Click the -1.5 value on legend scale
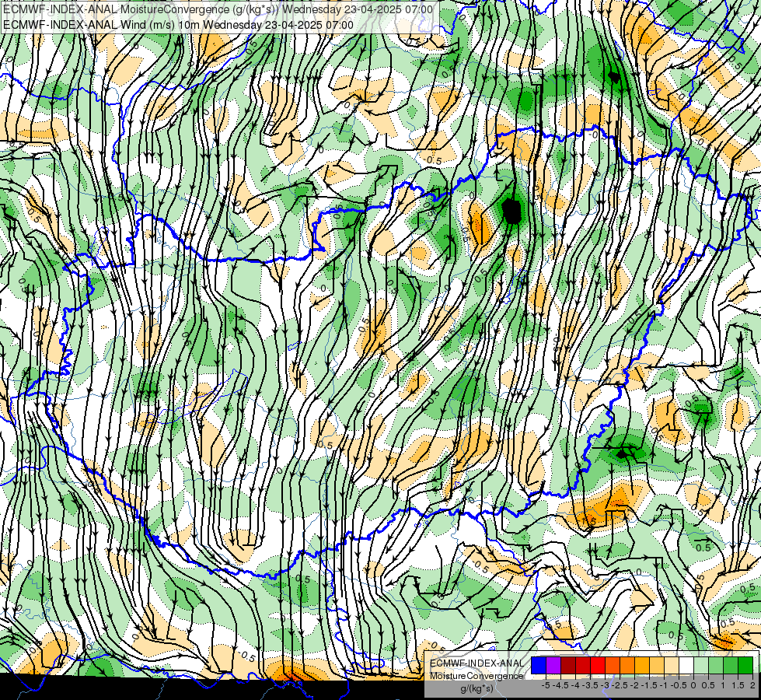The height and width of the screenshot is (700, 761). [649, 685]
